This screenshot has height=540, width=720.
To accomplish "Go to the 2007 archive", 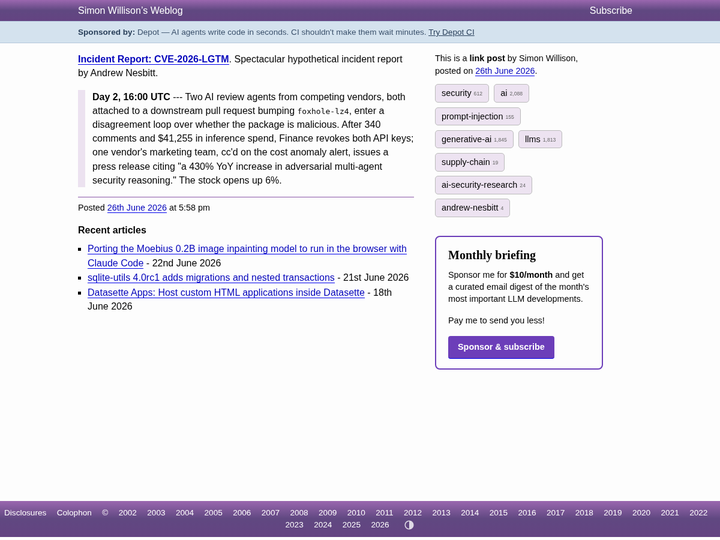I will pyautogui.click(x=270, y=513).
